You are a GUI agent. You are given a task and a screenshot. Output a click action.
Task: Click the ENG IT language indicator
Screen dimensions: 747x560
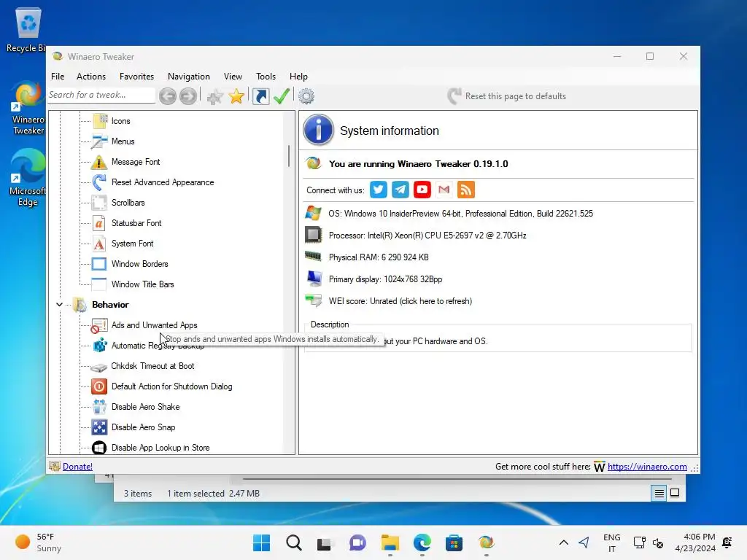(612, 542)
